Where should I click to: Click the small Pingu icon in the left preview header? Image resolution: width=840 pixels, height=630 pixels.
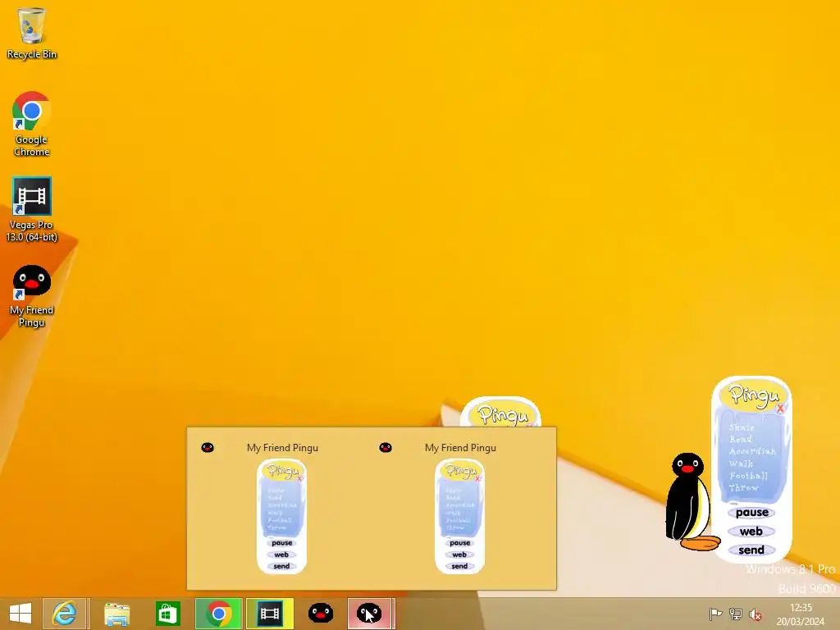pos(208,447)
